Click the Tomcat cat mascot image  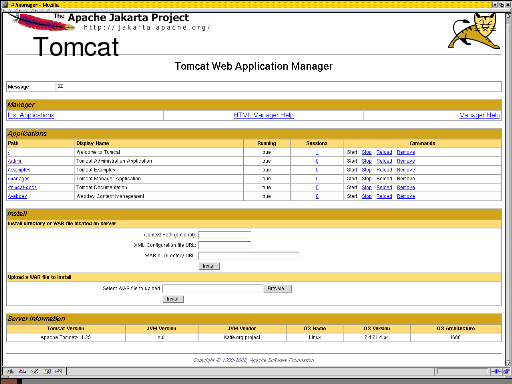coord(474,31)
